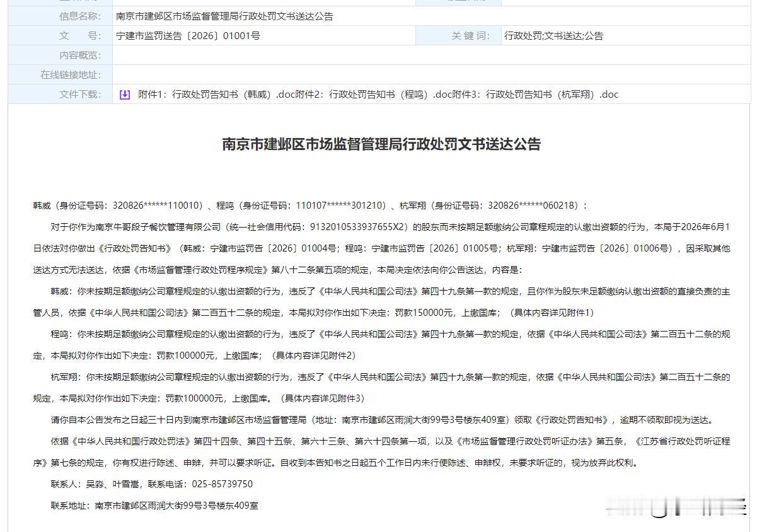The width and height of the screenshot is (762, 532).
Task: Click the paragraph beginning 依据《中华人民共和国行政处罚法》
Action: click(x=381, y=452)
